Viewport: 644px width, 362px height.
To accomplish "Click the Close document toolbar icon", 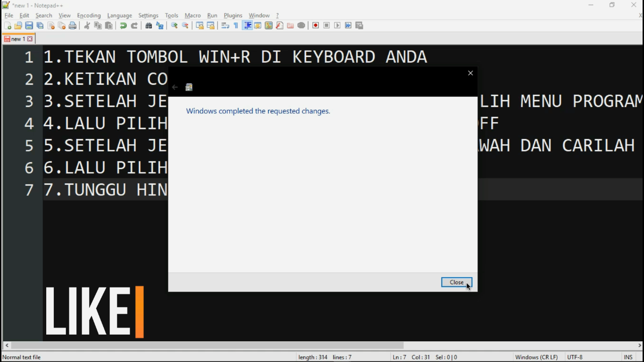I will pyautogui.click(x=51, y=25).
